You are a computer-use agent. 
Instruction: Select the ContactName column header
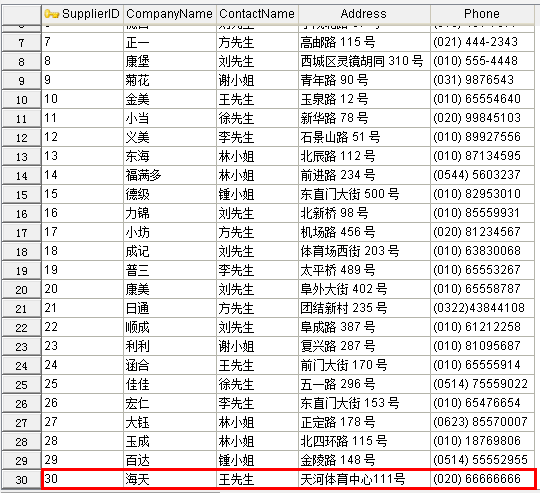coord(257,14)
